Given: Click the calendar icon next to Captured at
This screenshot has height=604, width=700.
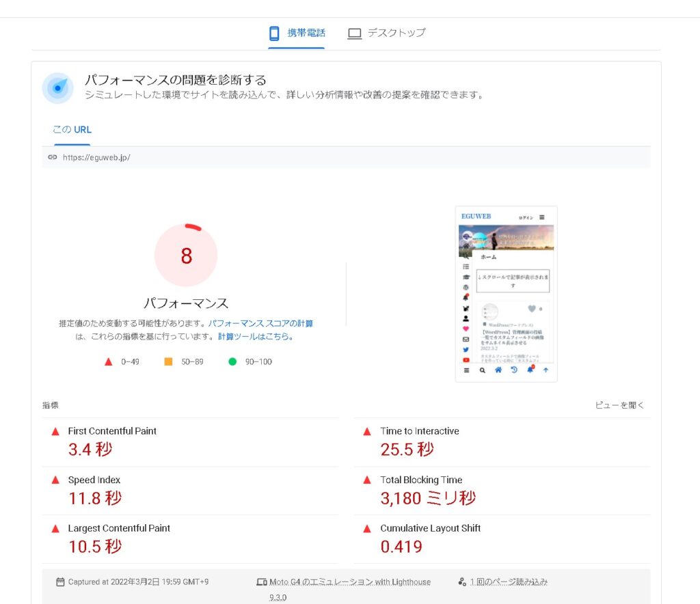Looking at the screenshot, I should (60, 582).
